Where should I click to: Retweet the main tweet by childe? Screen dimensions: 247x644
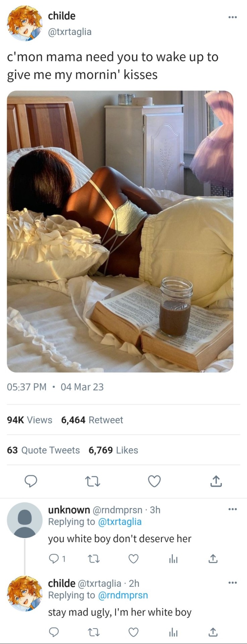[x=92, y=482]
